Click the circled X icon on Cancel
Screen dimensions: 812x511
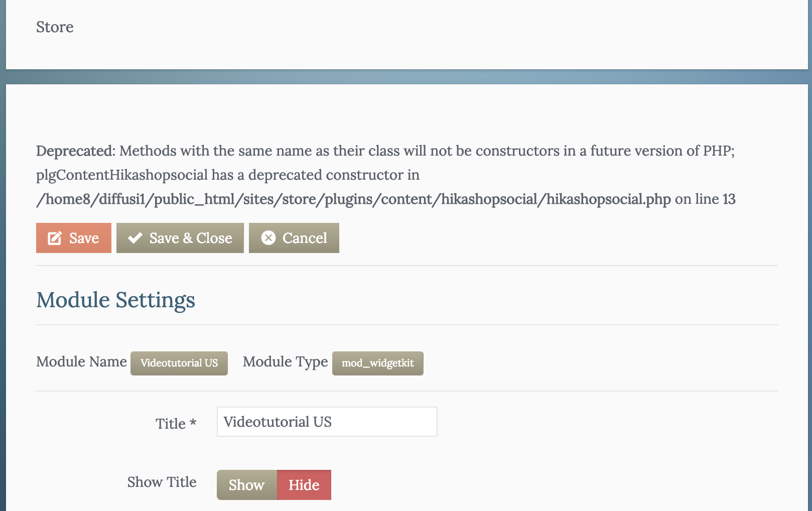pyautogui.click(x=268, y=238)
